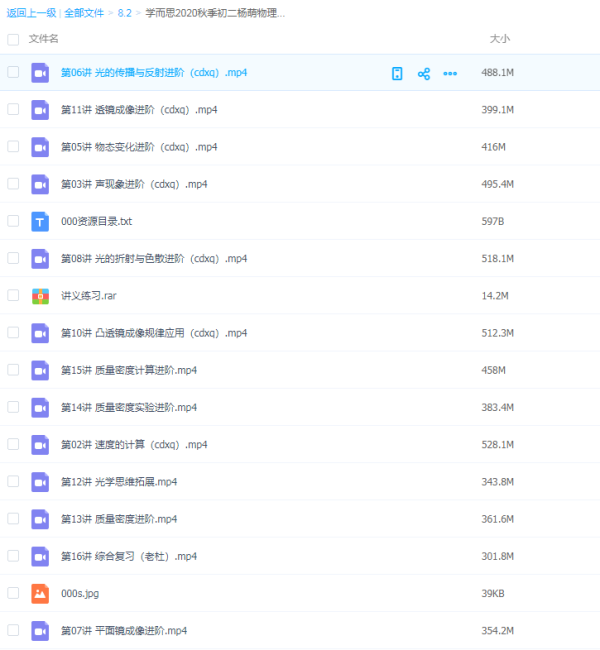Image resolution: width=600 pixels, height=650 pixels.
Task: Click the video icon for 第11讲 透镜成像进阶
Action: pos(40,110)
